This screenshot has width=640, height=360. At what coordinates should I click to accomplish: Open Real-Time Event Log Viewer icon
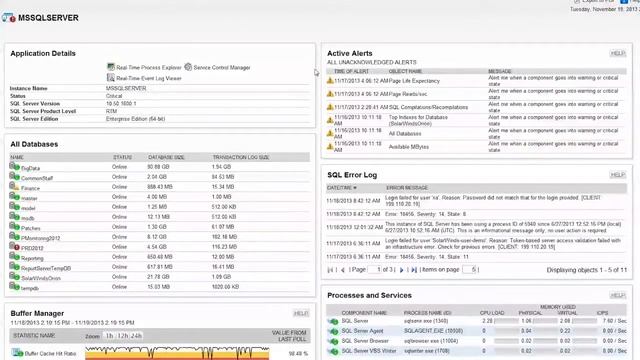pyautogui.click(x=111, y=77)
